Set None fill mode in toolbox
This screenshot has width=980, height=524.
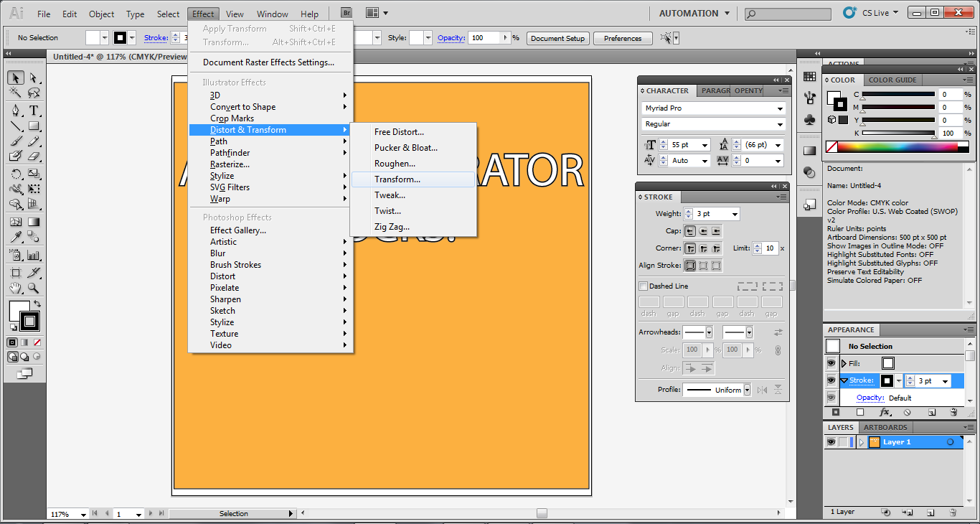(x=37, y=342)
